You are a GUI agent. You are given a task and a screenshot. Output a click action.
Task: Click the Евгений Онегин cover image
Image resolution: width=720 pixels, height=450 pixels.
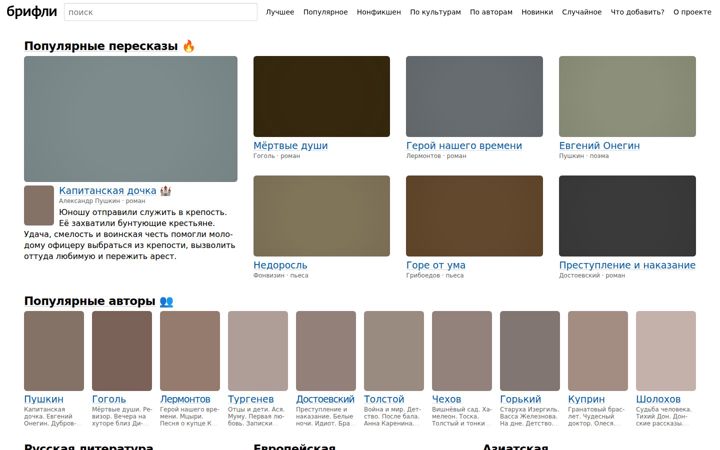pyautogui.click(x=627, y=96)
